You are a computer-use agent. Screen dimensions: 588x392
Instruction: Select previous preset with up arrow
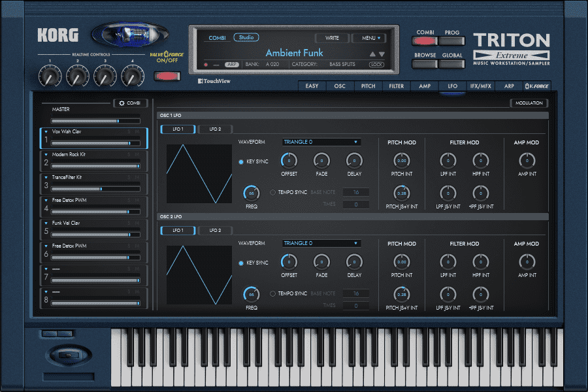pos(372,54)
